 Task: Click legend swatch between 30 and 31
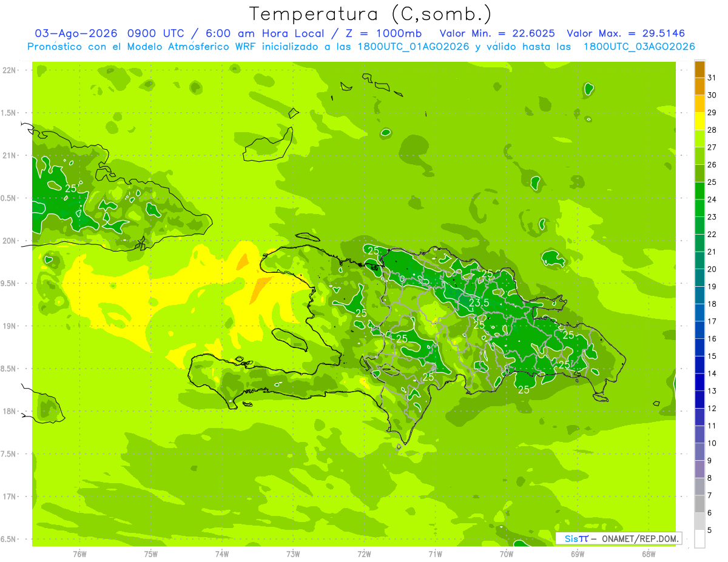(x=699, y=87)
